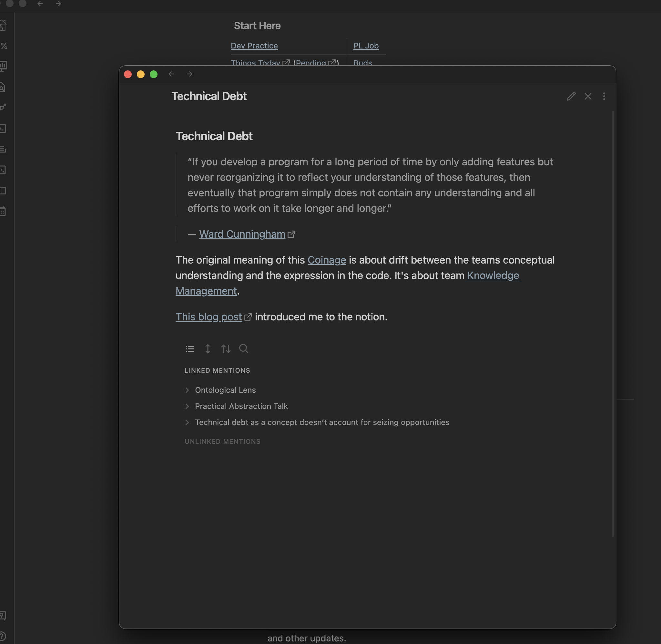Toggle show more context in backlinks
Screen dimensions: 661x644
(x=208, y=349)
